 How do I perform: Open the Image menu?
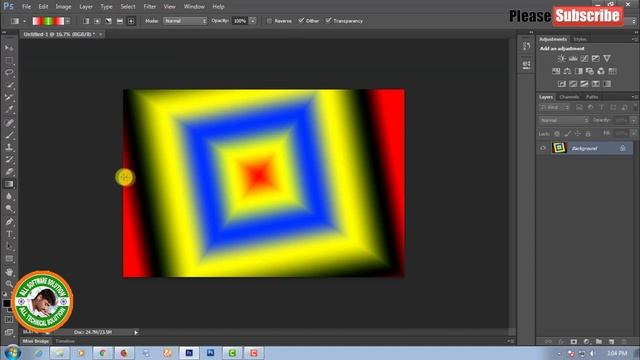pos(63,7)
